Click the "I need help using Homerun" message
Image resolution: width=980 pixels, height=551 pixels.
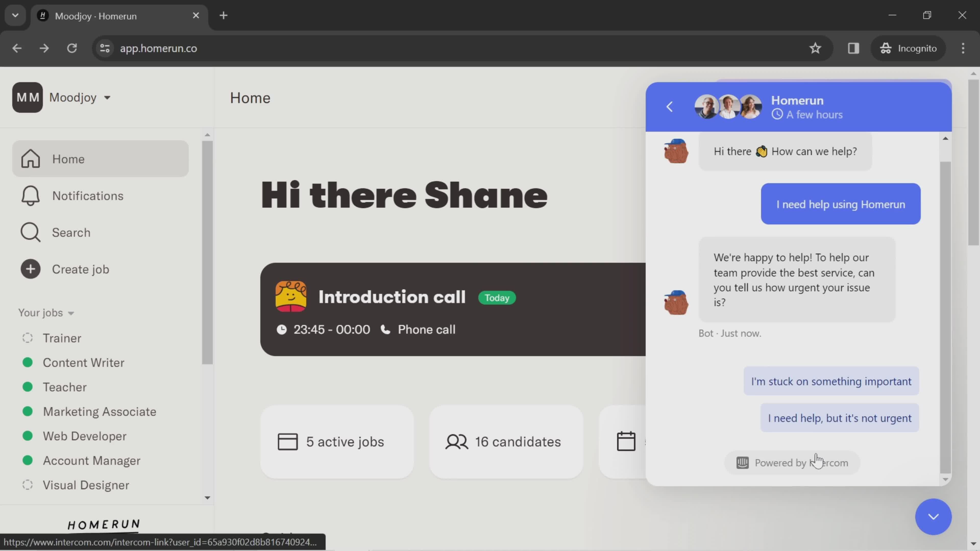840,204
